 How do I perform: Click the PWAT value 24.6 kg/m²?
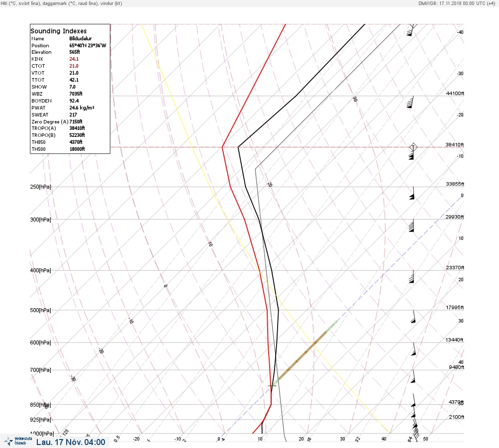click(82, 108)
